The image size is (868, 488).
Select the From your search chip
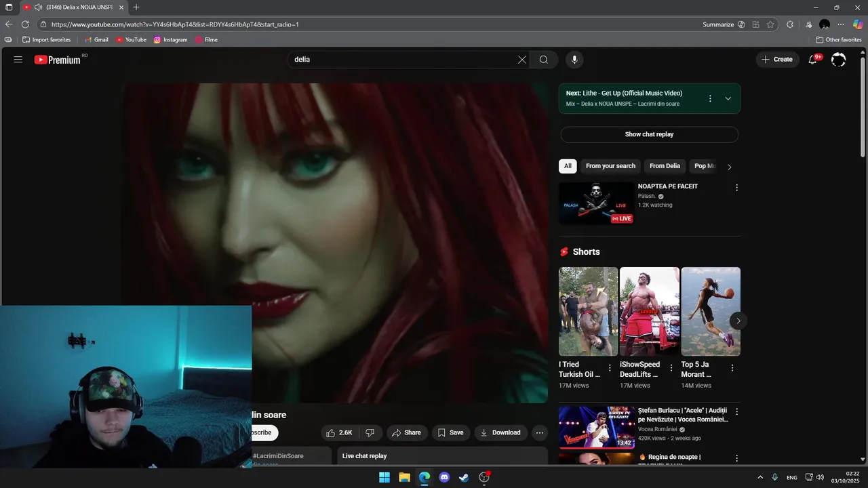[x=610, y=166]
